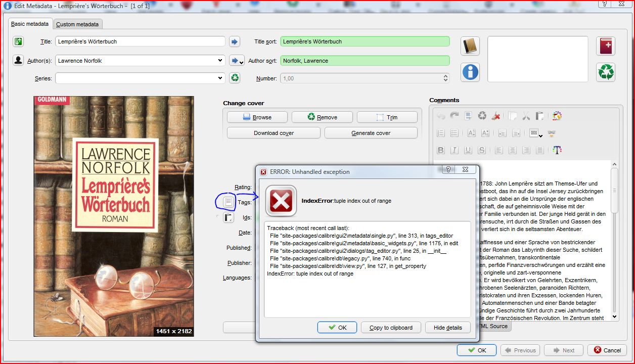Dismiss the error dialog with OK
This screenshot has height=364, width=635.
[337, 328]
